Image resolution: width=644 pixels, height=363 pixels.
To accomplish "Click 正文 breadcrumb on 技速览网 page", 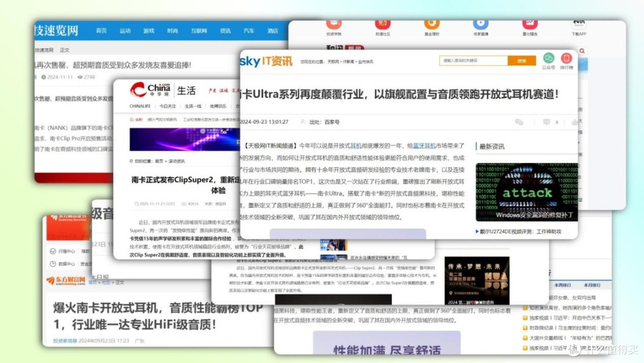I will pyautogui.click(x=65, y=50).
